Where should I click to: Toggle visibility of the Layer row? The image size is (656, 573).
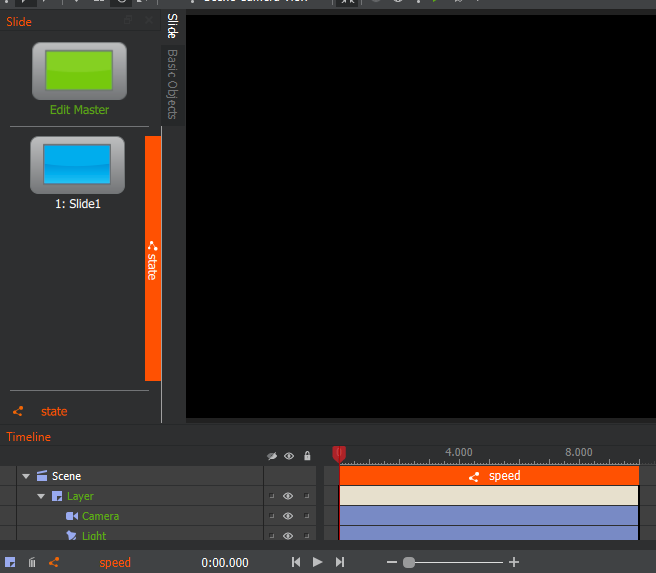(x=288, y=496)
